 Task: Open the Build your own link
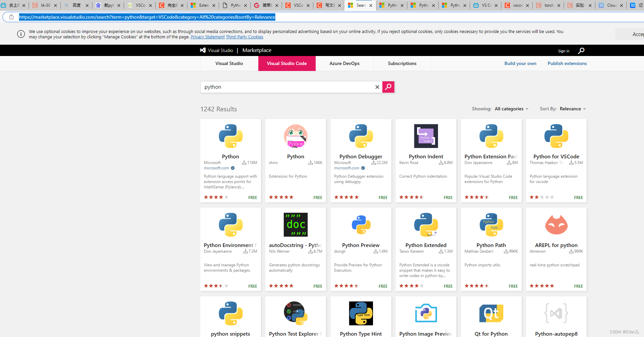(520, 63)
